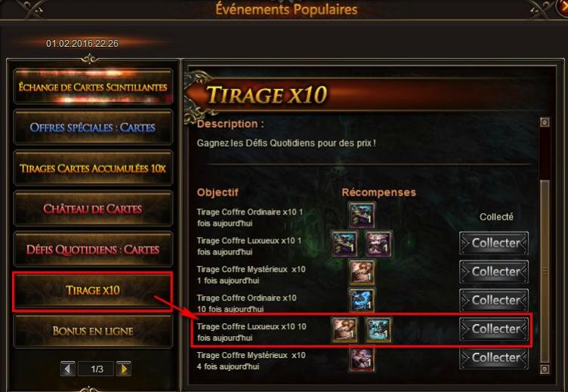
Task: Click first reward icon in Coffre Luxueux x10 10 fois row
Action: coord(344,329)
